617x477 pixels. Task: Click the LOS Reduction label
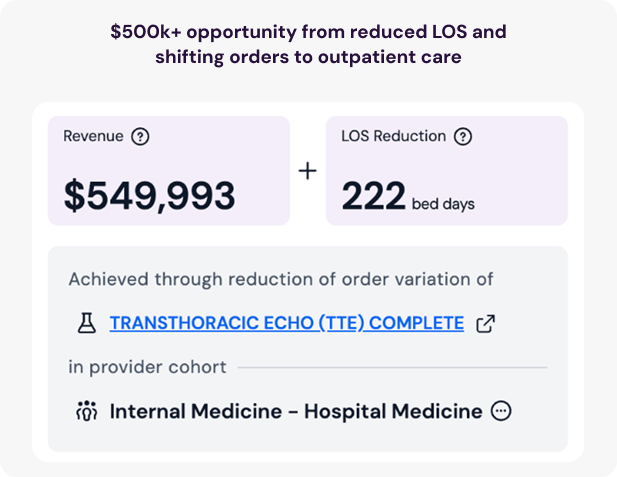click(x=393, y=136)
